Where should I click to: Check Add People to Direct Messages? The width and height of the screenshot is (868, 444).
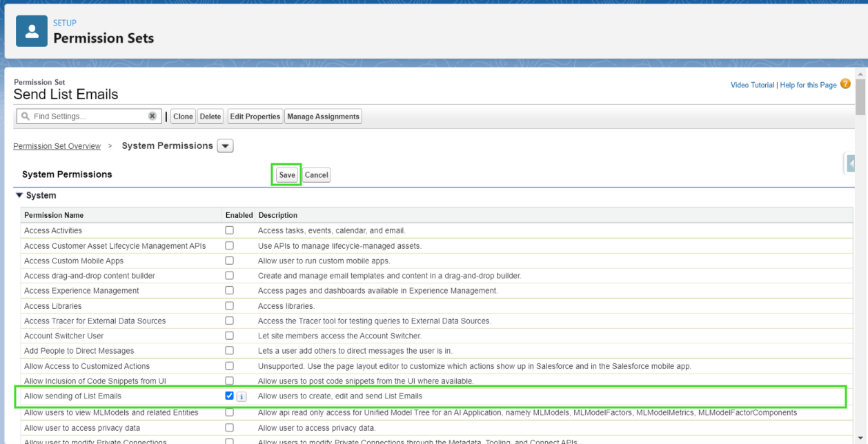point(229,350)
